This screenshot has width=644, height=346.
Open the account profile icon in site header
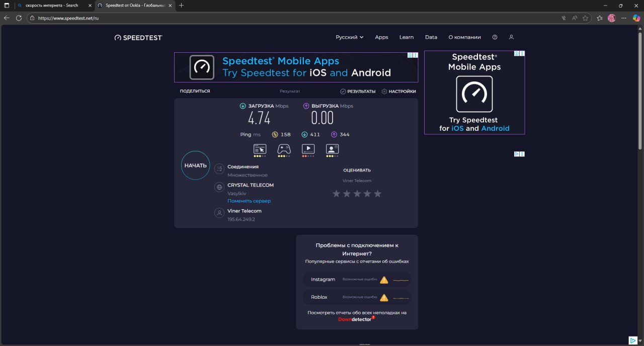(511, 37)
